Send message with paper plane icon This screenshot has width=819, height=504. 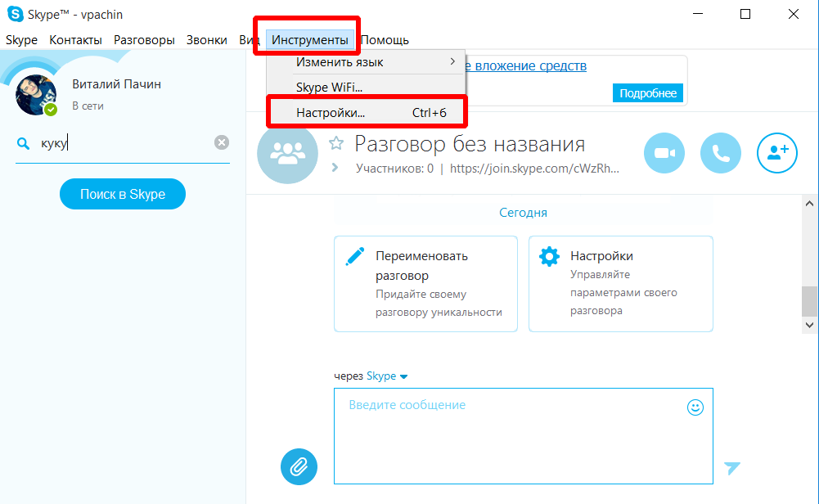pyautogui.click(x=731, y=467)
